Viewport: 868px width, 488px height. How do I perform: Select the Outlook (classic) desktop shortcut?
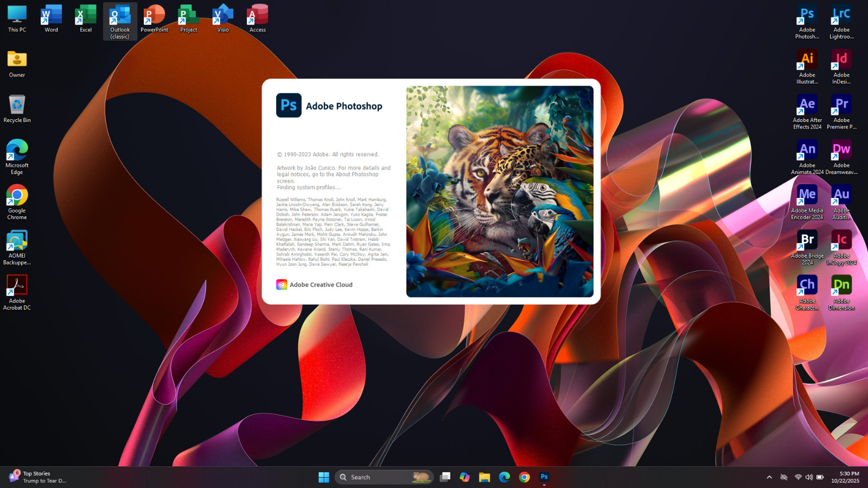point(120,22)
